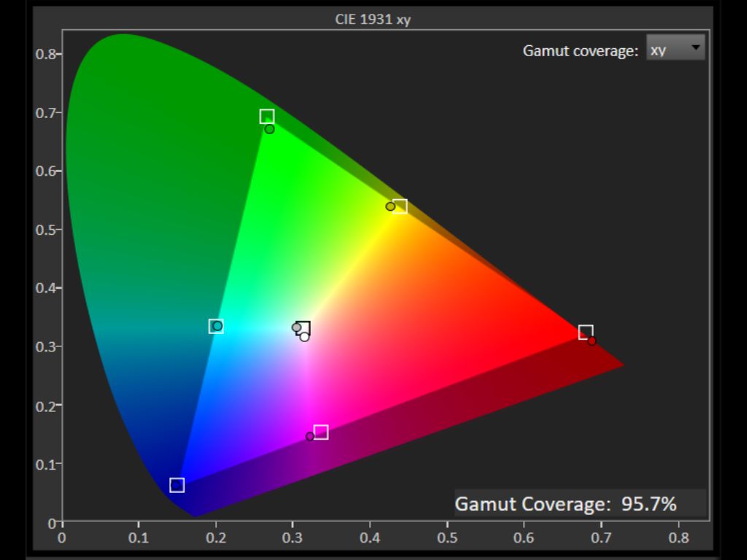Select the dark red measured circle point

tap(592, 341)
